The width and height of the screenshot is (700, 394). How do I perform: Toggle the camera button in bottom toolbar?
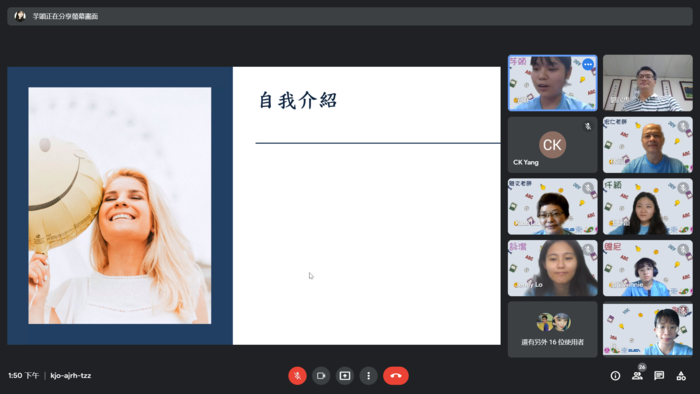pyautogui.click(x=321, y=376)
